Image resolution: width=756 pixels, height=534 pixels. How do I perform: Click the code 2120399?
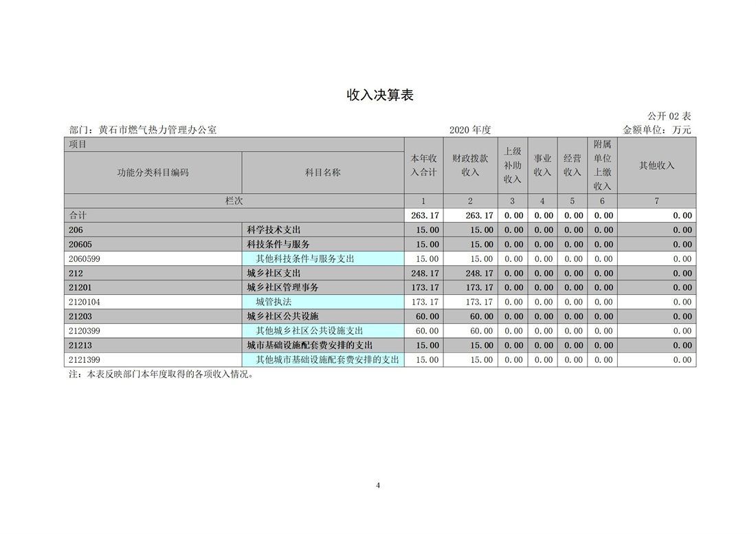click(85, 331)
